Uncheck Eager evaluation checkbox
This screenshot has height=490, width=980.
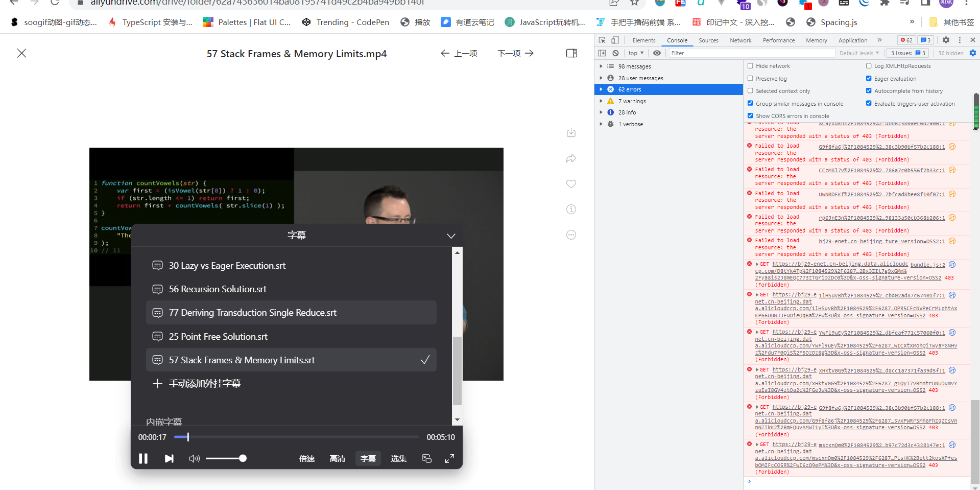click(869, 79)
